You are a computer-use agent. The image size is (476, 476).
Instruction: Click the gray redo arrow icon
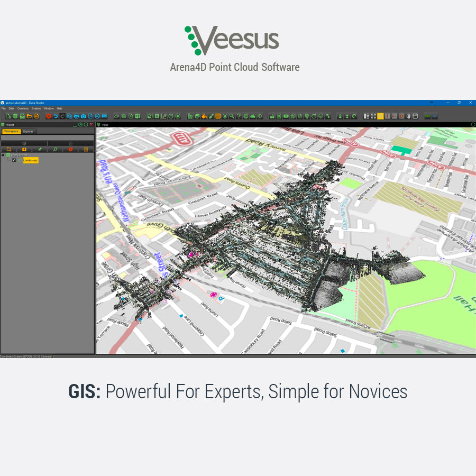[62, 116]
